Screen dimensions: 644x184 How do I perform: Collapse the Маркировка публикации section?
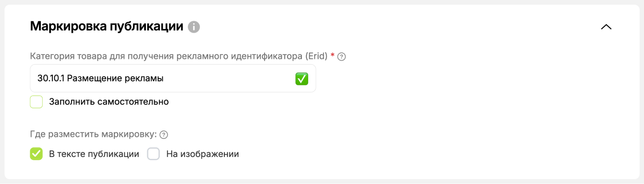pos(606,27)
